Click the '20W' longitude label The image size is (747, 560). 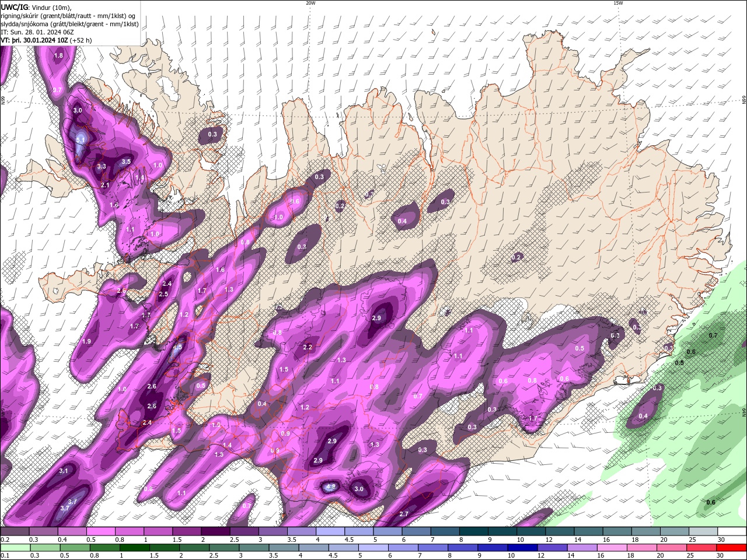pos(310,3)
